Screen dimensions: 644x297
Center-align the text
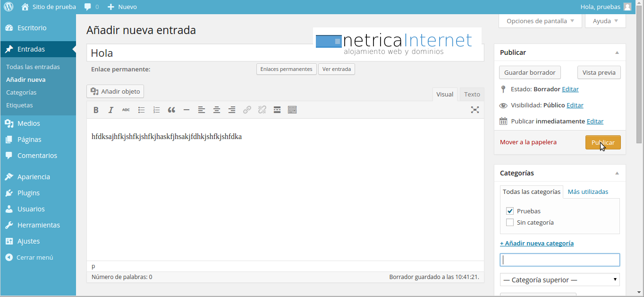click(217, 110)
